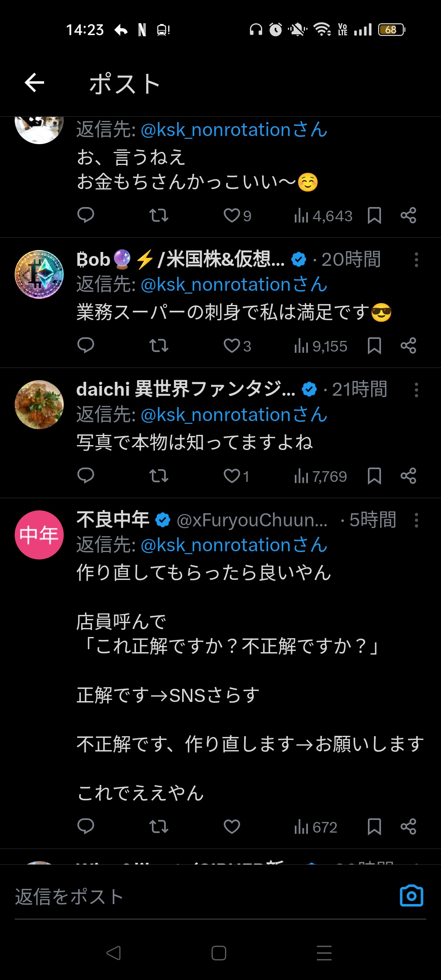Image resolution: width=441 pixels, height=980 pixels.
Task: Repost daichi's reply
Action: click(x=158, y=476)
